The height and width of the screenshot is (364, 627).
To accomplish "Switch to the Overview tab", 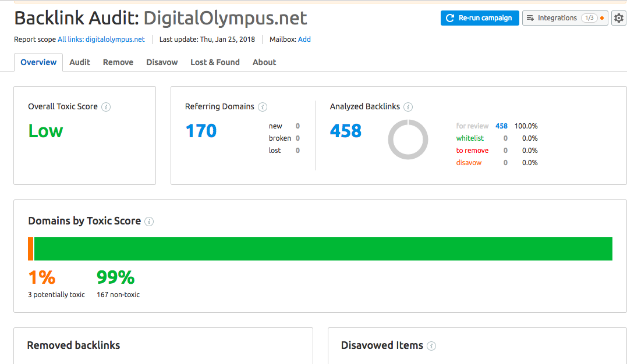I will 38,62.
